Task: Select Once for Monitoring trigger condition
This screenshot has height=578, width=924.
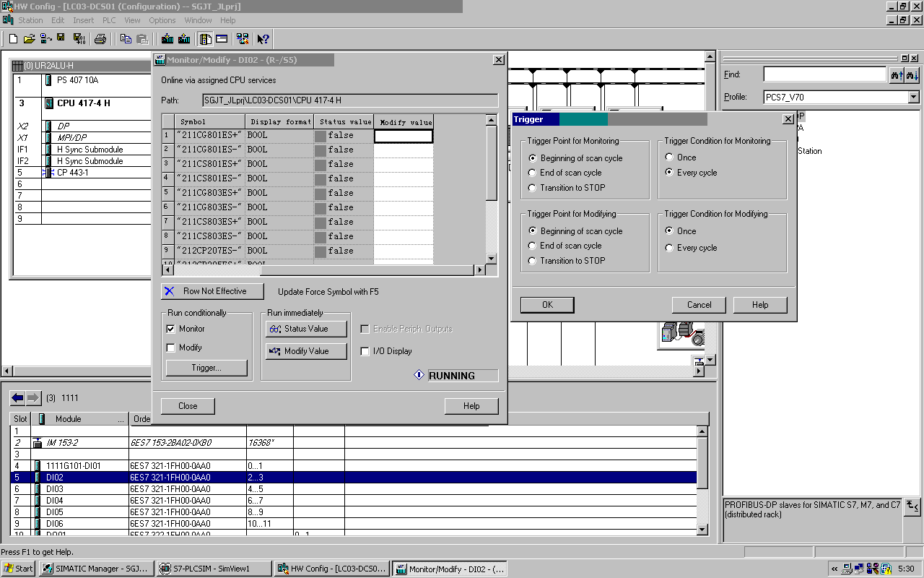Action: (x=669, y=158)
